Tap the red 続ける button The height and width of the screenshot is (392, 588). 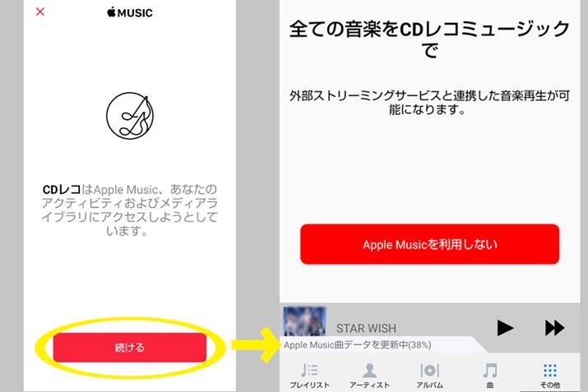coord(130,348)
